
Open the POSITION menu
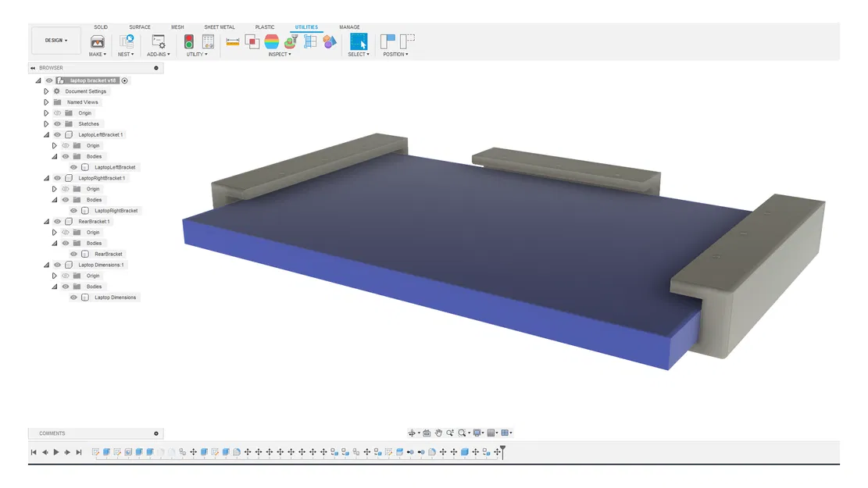[x=396, y=54]
